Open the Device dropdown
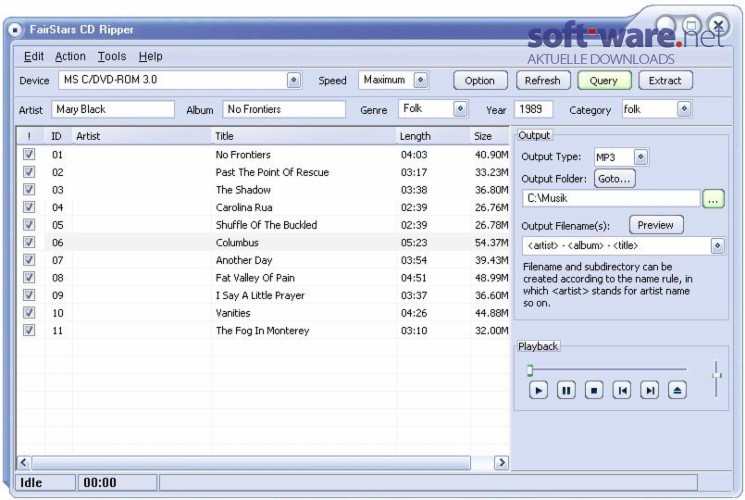Screen dimensions: 745x500 294,80
